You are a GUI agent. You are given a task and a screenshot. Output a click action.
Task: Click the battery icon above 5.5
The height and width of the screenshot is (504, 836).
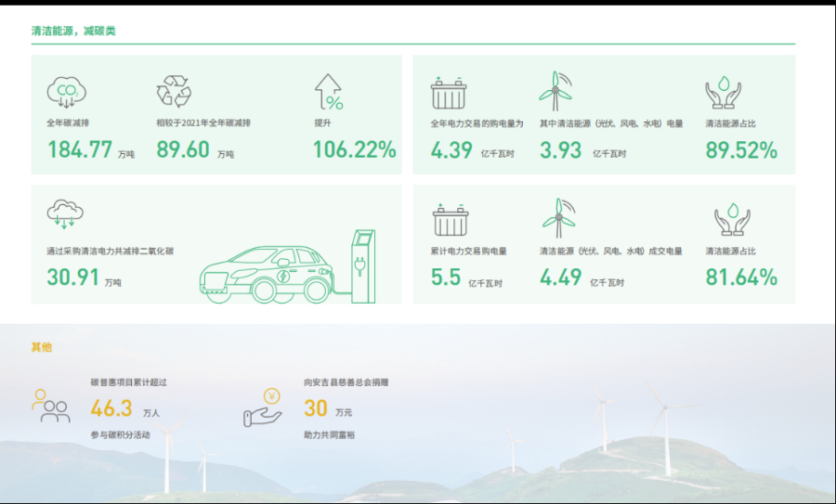coord(451,220)
